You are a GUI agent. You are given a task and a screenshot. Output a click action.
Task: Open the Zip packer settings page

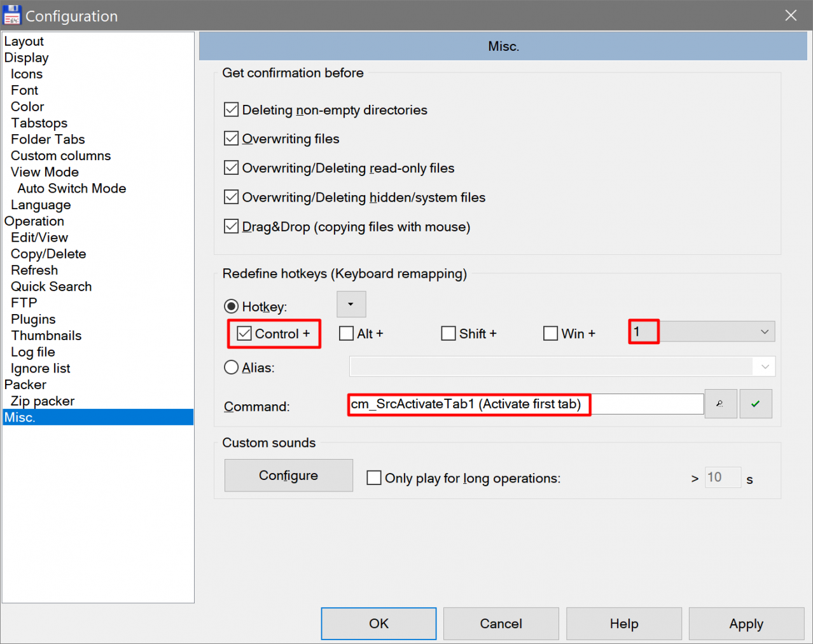(x=43, y=401)
